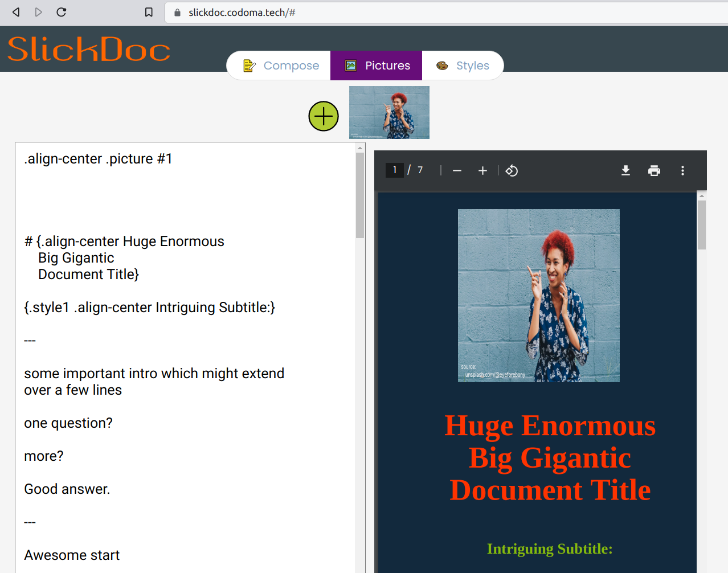
Task: Download the PDF document
Action: (x=625, y=170)
